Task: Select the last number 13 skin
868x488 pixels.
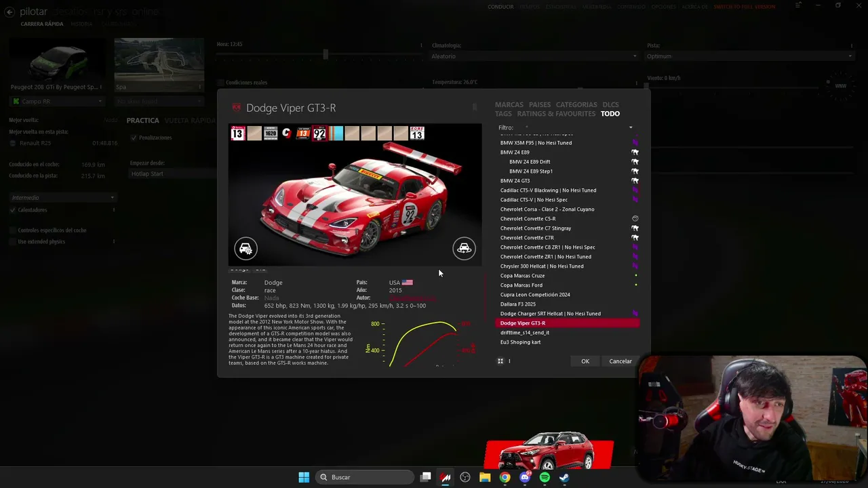Action: (x=417, y=134)
